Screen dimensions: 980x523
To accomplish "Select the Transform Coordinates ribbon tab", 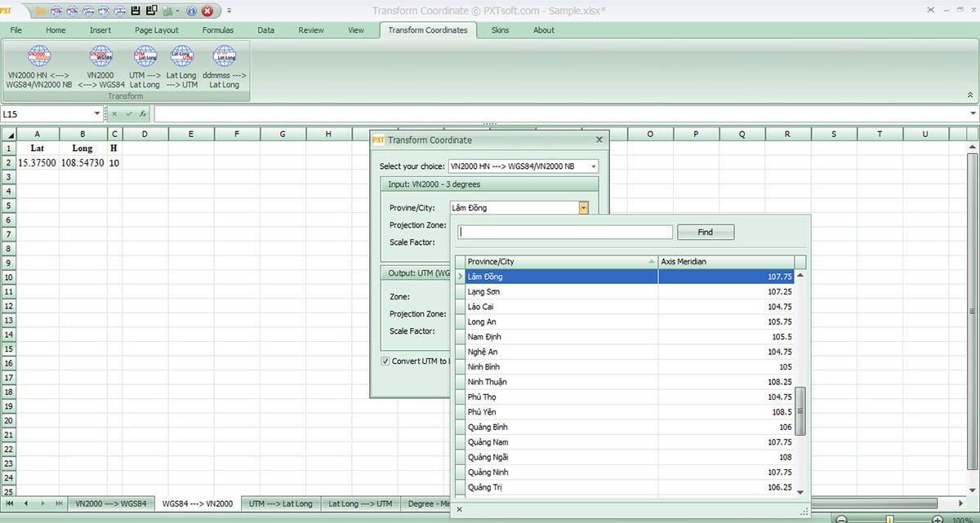I will point(428,30).
